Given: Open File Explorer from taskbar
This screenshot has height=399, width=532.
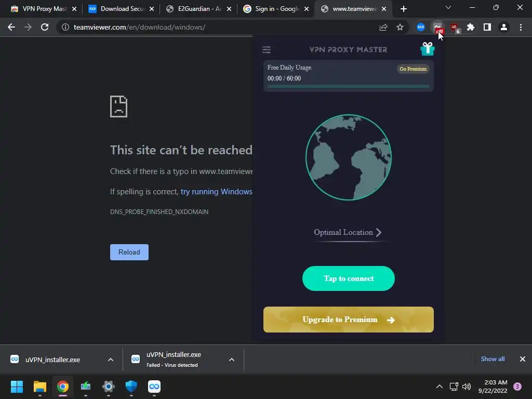Looking at the screenshot, I should click(x=39, y=387).
